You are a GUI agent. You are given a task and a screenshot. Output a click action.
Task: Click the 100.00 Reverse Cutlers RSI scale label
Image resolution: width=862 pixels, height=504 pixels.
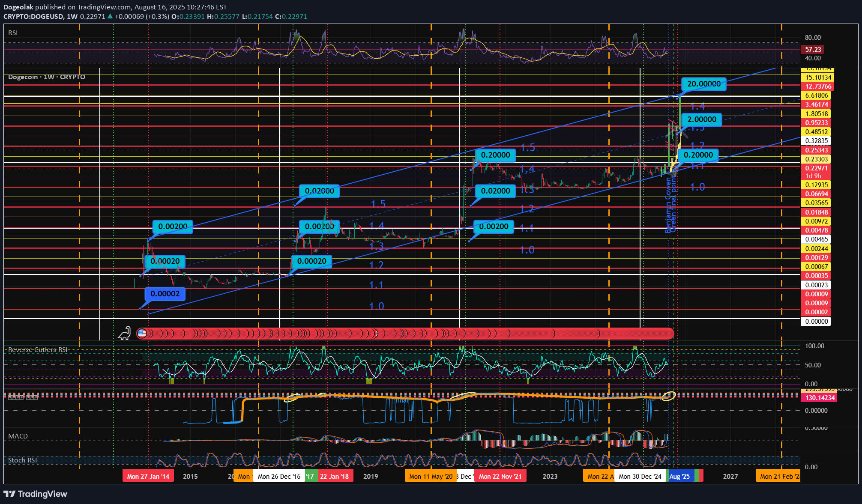point(814,346)
